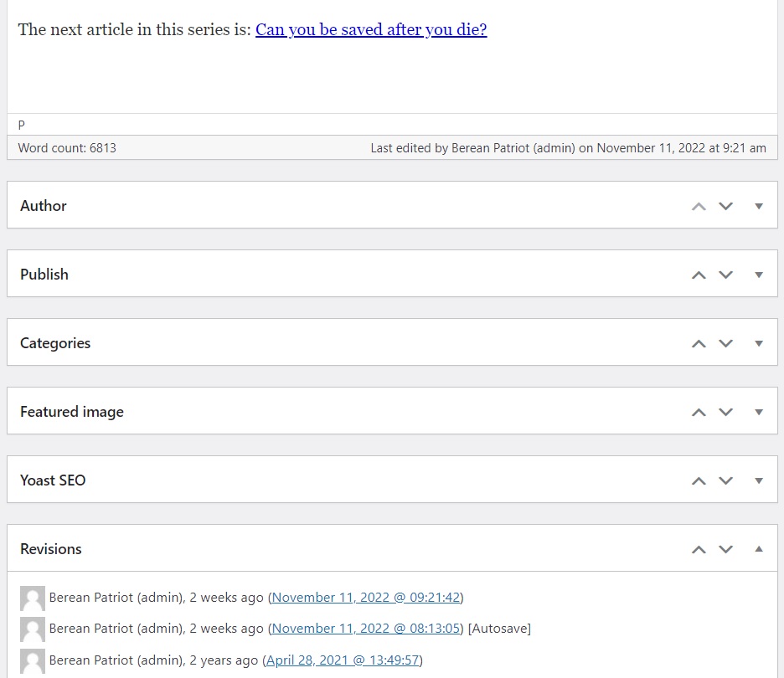This screenshot has height=678, width=784.
Task: Move Author panel down
Action: (x=725, y=206)
